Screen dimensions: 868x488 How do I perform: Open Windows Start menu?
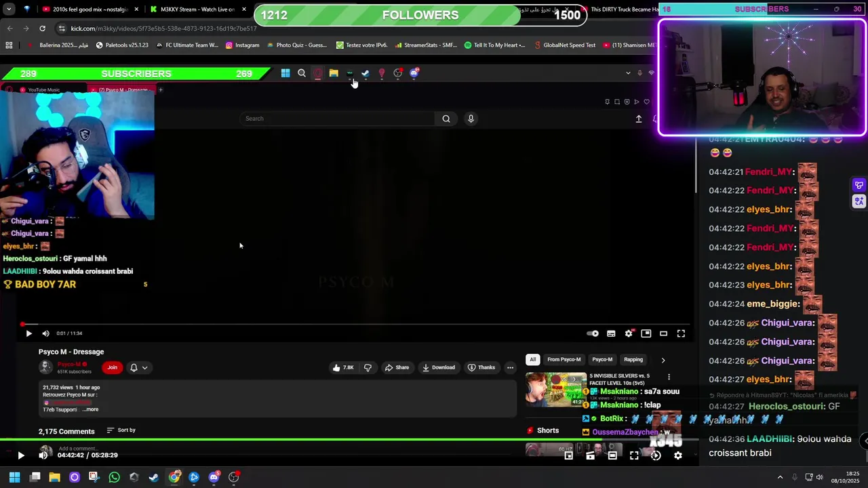click(14, 477)
